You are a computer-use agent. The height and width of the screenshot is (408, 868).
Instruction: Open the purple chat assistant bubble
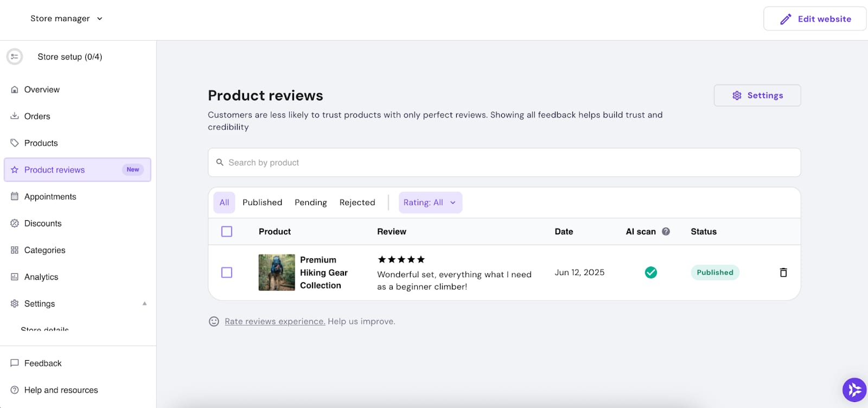point(854,390)
